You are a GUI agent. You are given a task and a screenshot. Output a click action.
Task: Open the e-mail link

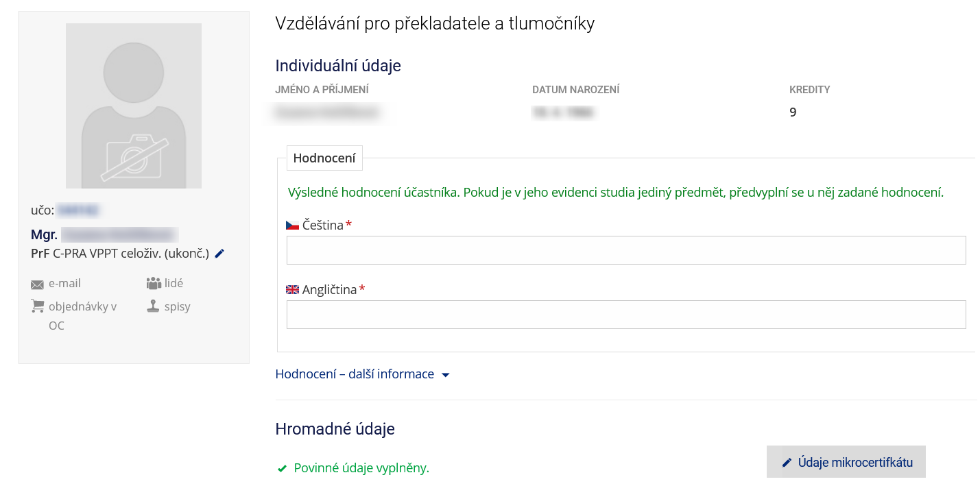[64, 283]
